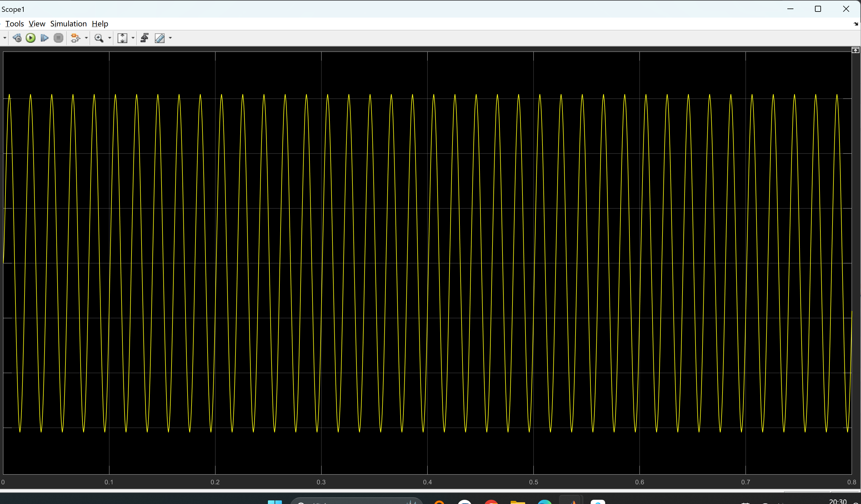861x504 pixels.
Task: Select the Zoom magnifier tool
Action: pyautogui.click(x=99, y=38)
